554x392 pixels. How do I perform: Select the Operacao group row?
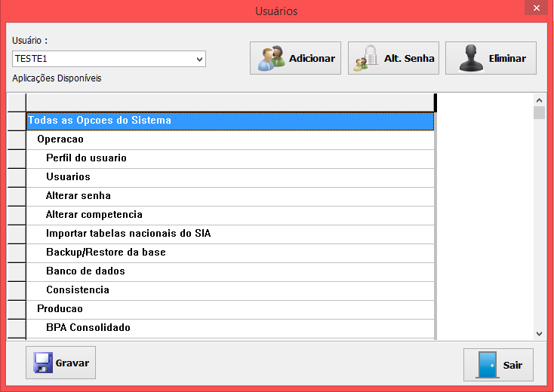pos(60,139)
